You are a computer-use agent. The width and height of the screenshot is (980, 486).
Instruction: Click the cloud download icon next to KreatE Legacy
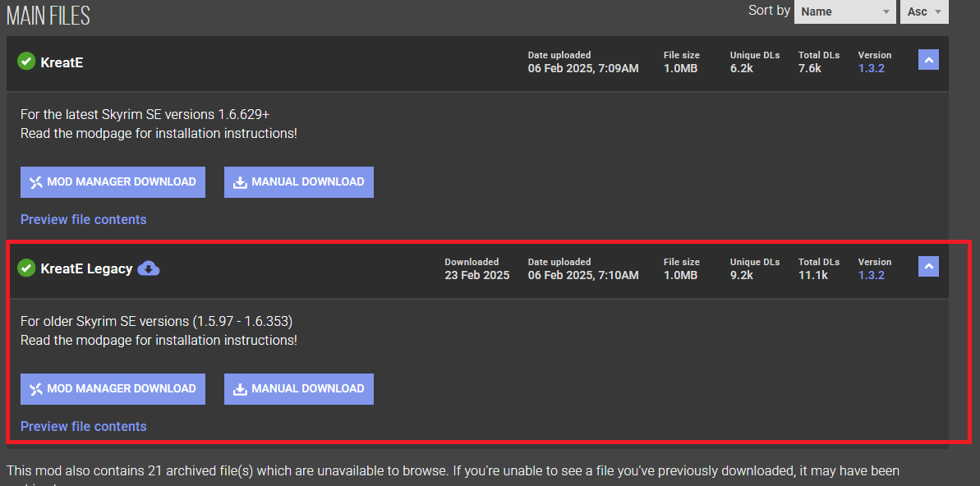(149, 268)
